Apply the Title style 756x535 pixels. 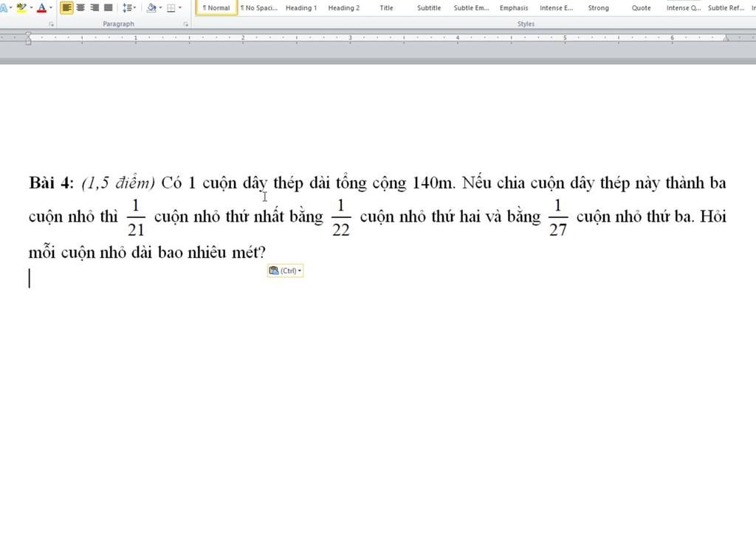(x=386, y=7)
